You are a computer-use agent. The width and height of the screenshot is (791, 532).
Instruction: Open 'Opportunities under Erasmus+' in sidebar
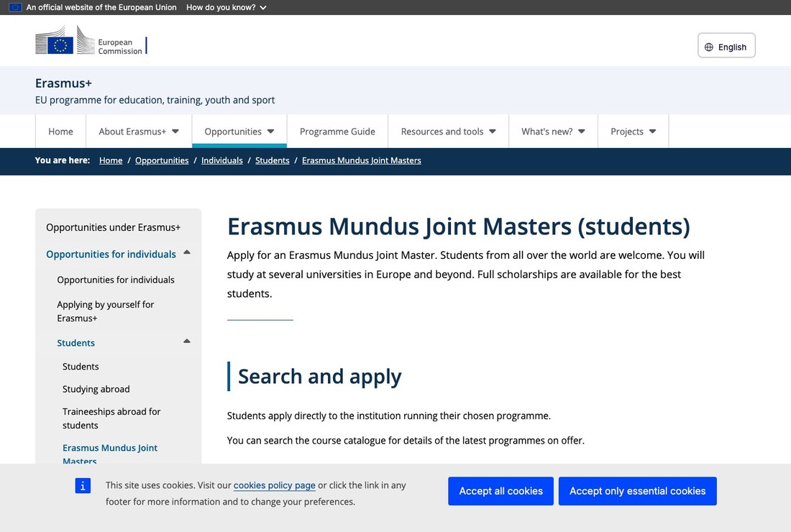pyautogui.click(x=114, y=227)
